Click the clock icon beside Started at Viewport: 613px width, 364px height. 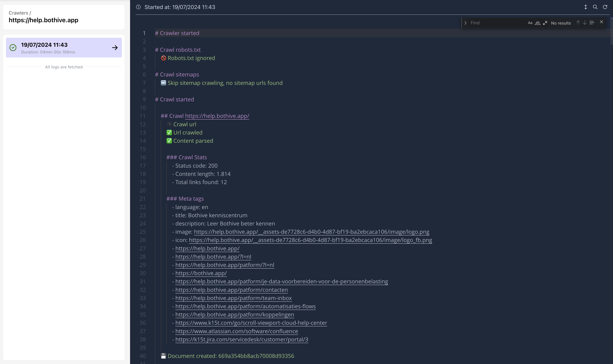click(138, 7)
